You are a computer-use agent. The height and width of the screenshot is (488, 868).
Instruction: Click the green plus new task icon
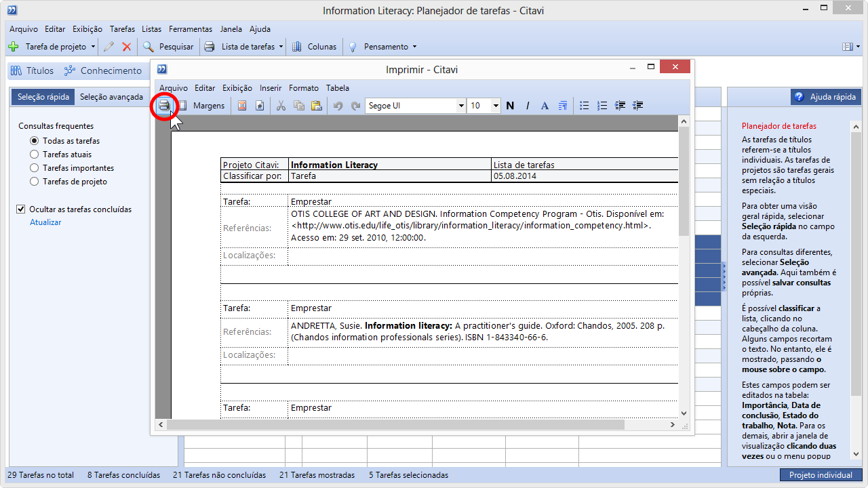[x=13, y=47]
